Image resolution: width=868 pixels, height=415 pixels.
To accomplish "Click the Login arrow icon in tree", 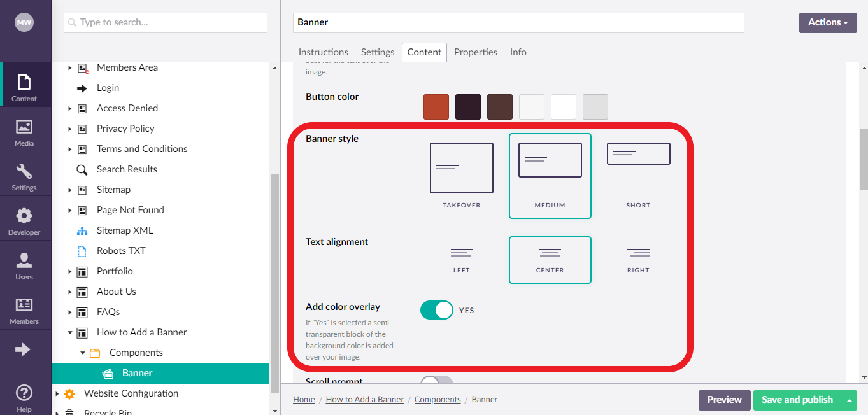I will 82,88.
